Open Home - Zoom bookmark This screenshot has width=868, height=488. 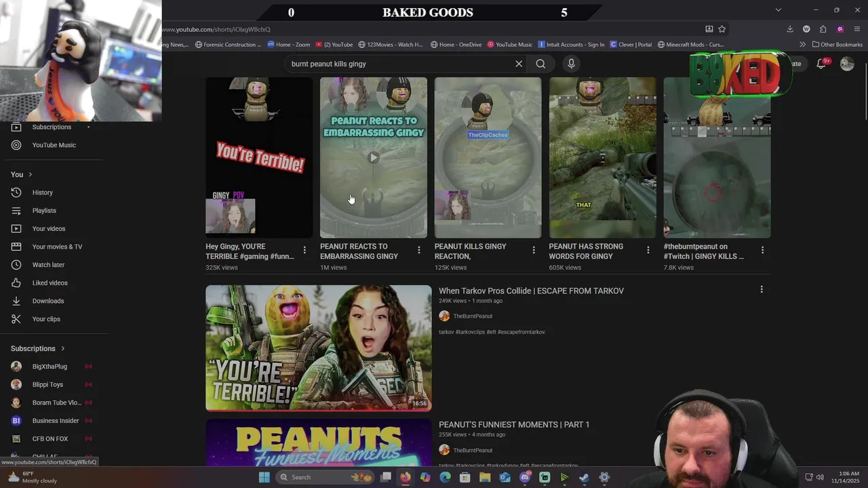click(289, 45)
